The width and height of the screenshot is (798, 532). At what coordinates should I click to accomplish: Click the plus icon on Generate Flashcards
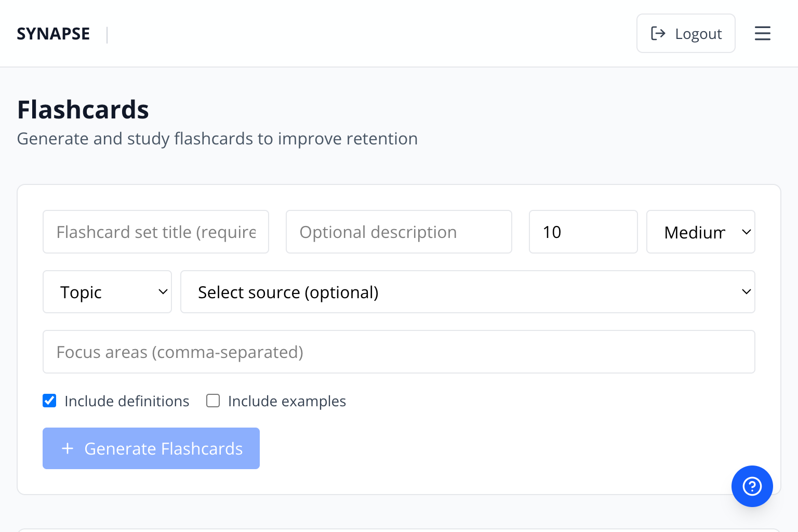pos(68,448)
